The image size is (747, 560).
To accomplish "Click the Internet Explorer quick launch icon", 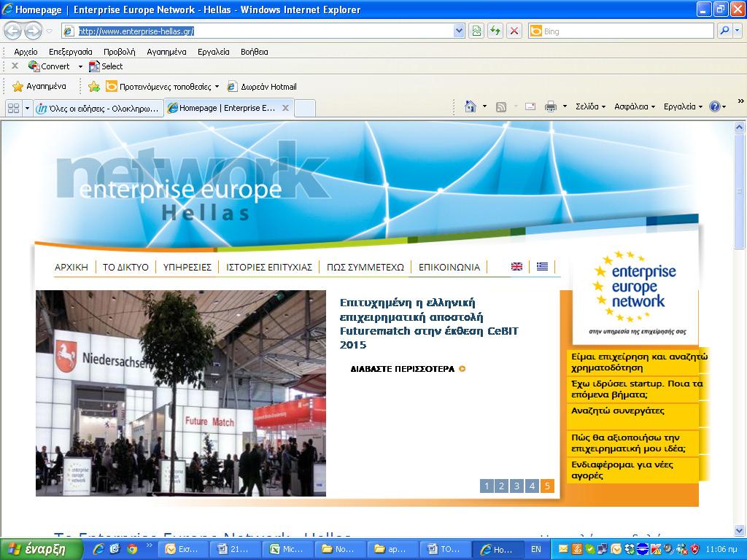I will tap(98, 549).
